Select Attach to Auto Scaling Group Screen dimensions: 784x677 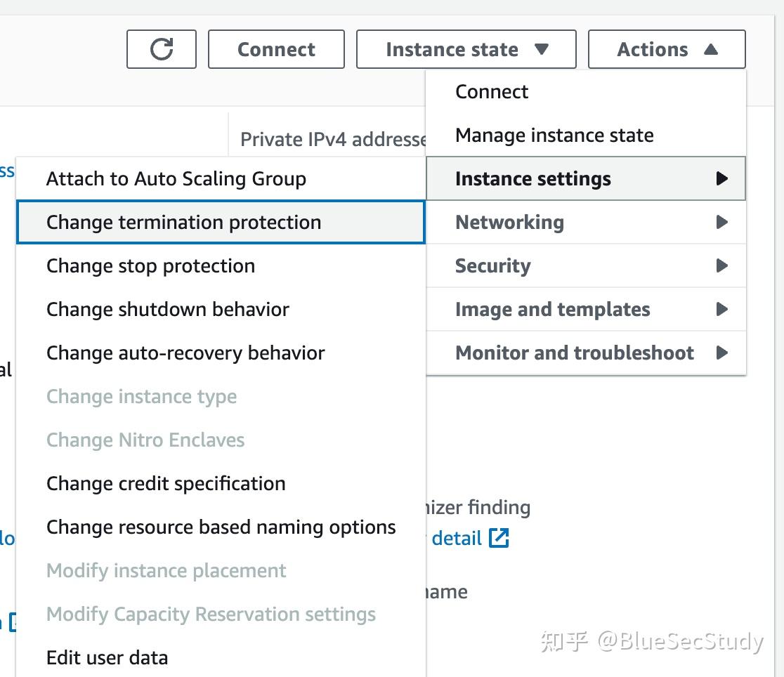176,179
